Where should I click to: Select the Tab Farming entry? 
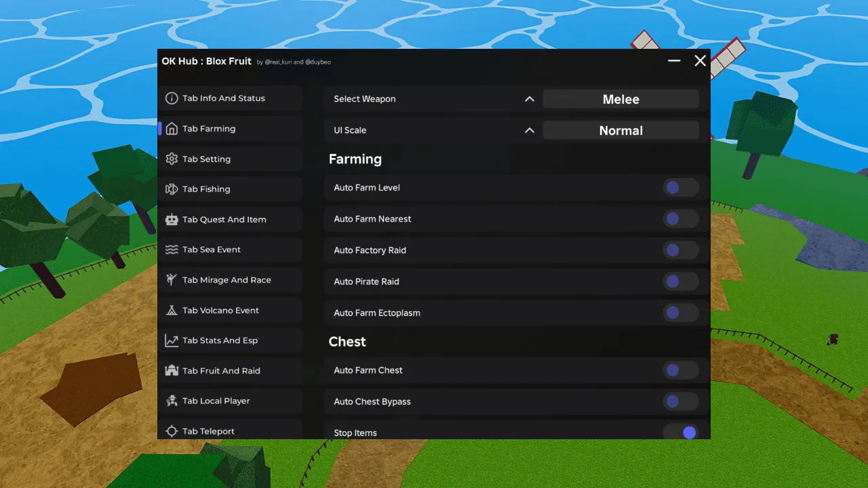(x=231, y=129)
